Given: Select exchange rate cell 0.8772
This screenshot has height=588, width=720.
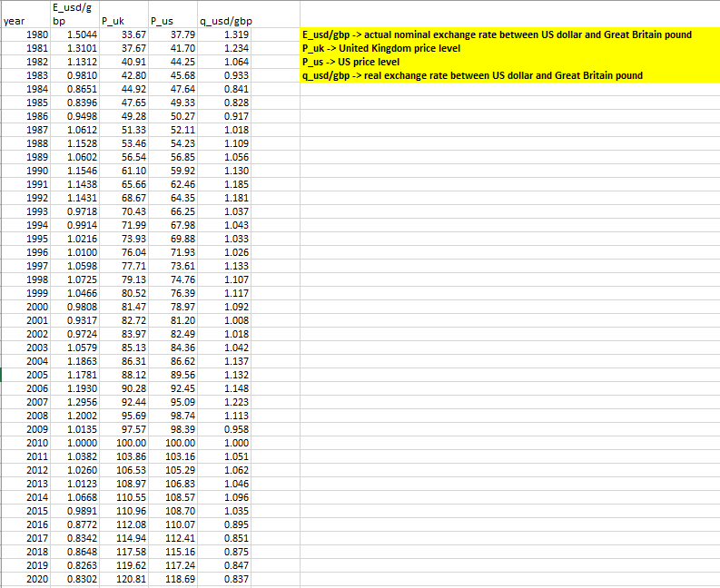Looking at the screenshot, I should [74, 524].
